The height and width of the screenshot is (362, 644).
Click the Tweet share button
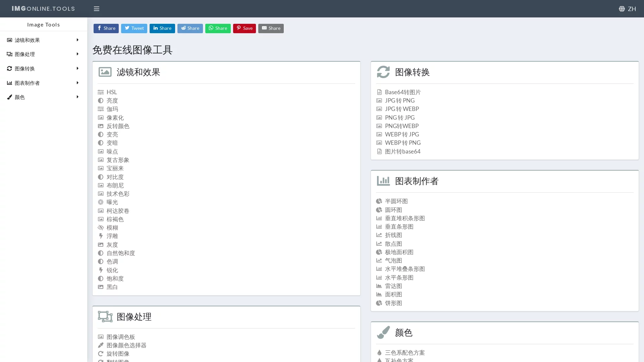134,28
